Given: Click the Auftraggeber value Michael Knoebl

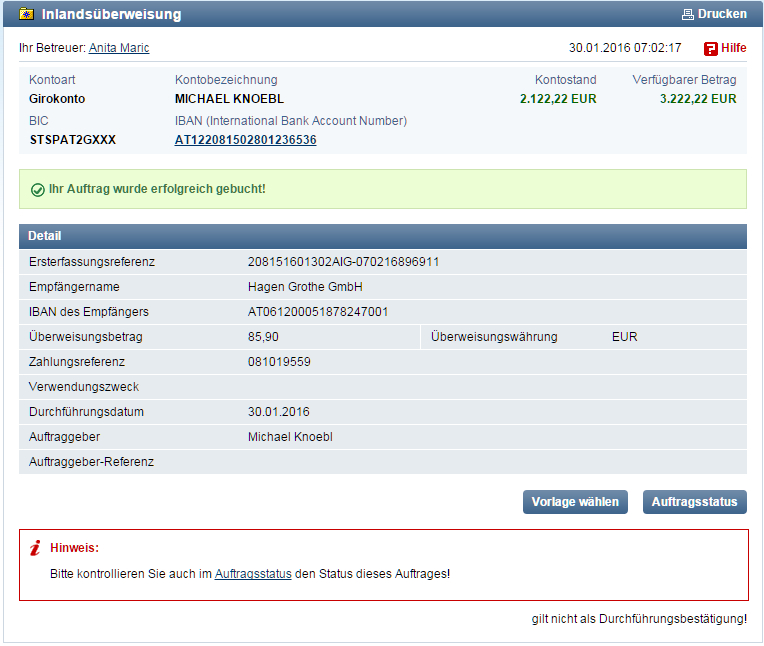Looking at the screenshot, I should (290, 437).
